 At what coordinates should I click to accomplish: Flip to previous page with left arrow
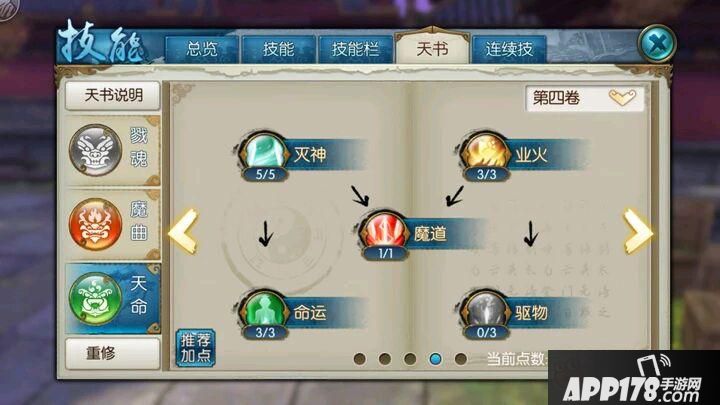coord(183,231)
